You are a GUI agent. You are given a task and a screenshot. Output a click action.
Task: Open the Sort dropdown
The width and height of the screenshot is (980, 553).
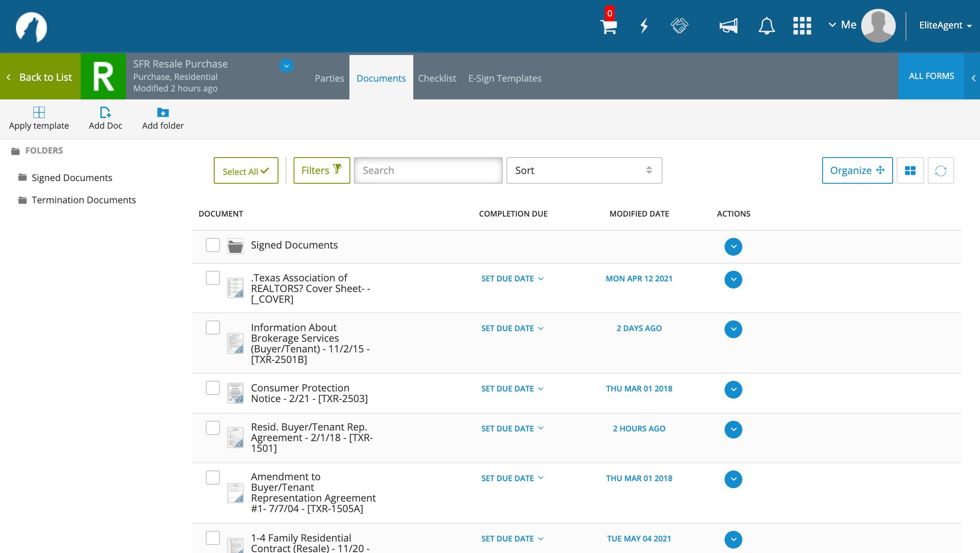click(584, 170)
